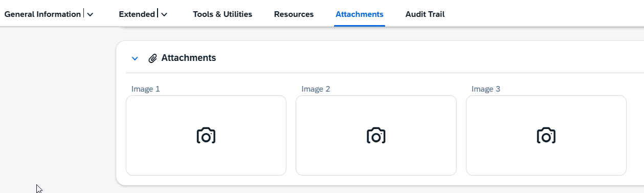
Task: Click the camera icon in Image 2
Action: point(376,136)
